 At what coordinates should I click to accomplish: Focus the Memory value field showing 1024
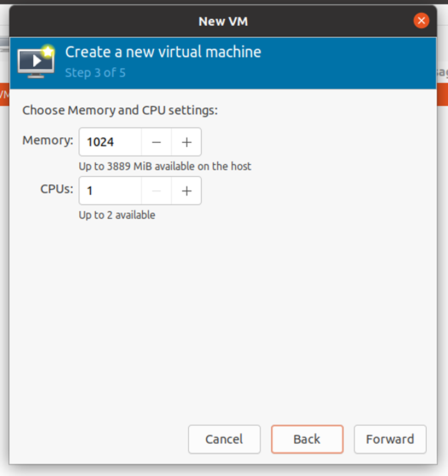tap(110, 142)
